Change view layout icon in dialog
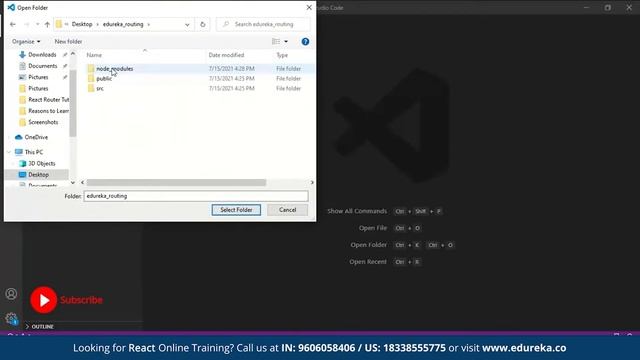Image resolution: width=640 pixels, height=360 pixels. pos(276,42)
